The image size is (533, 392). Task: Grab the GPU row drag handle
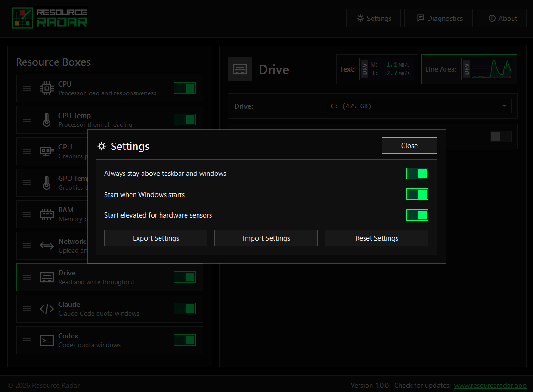tap(27, 151)
